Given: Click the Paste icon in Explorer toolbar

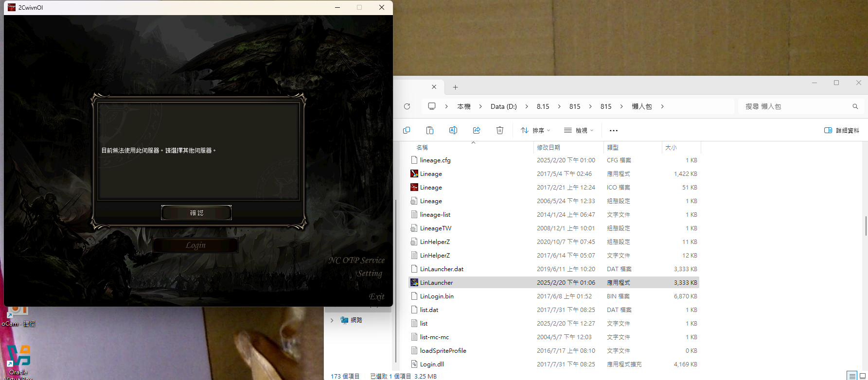Looking at the screenshot, I should tap(430, 130).
